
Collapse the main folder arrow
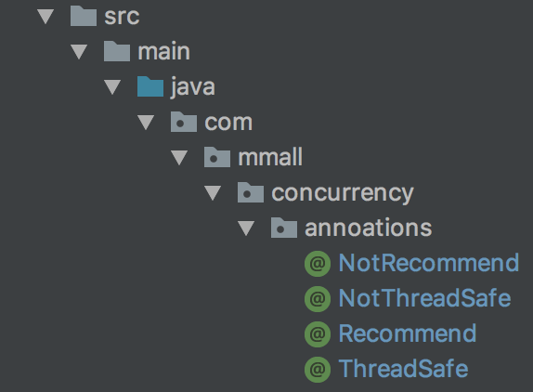79,52
